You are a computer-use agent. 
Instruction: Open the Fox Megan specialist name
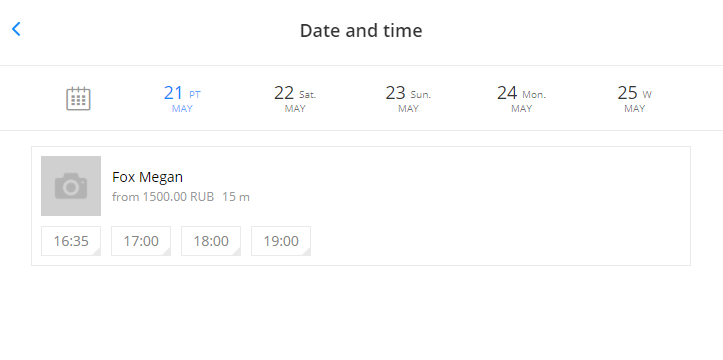tap(148, 177)
